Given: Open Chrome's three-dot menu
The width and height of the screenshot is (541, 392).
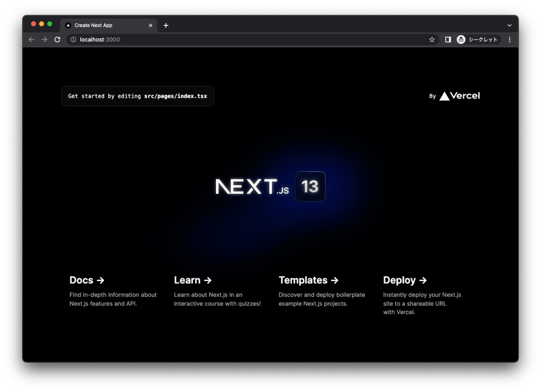Looking at the screenshot, I should tap(509, 40).
